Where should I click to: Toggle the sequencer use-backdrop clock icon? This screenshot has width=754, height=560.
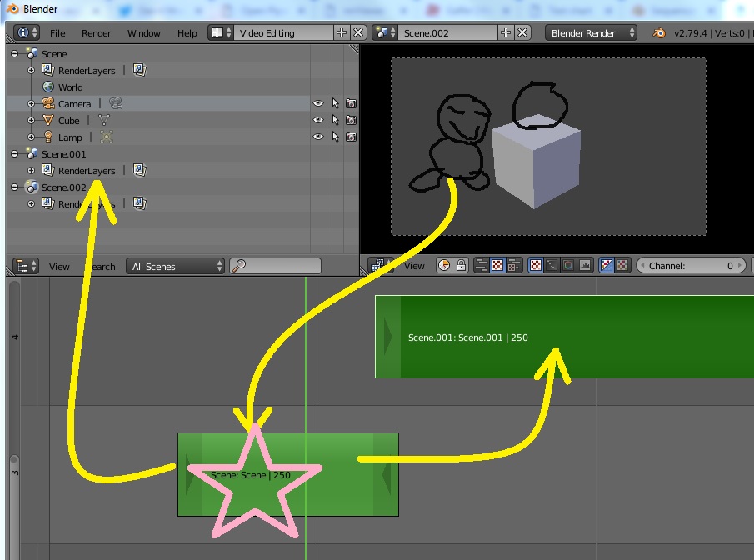point(444,266)
